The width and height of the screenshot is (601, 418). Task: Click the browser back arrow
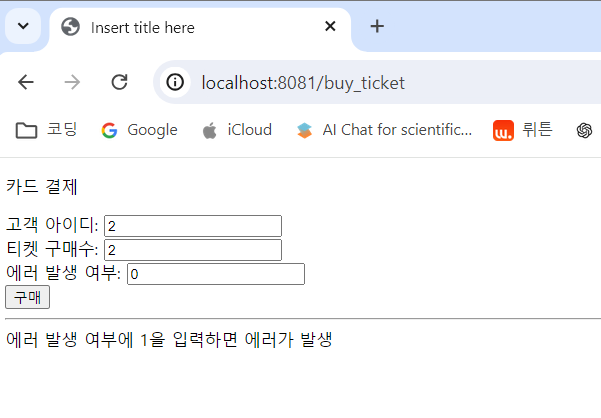26,82
